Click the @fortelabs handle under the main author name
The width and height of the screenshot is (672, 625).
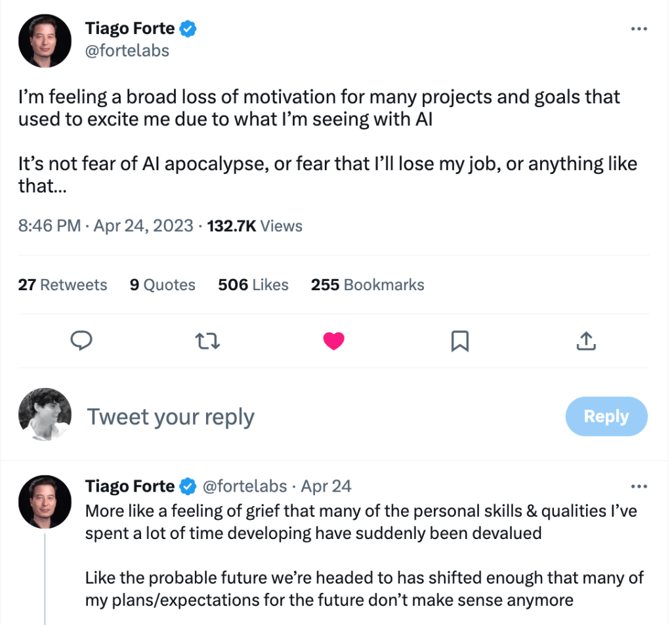127,51
